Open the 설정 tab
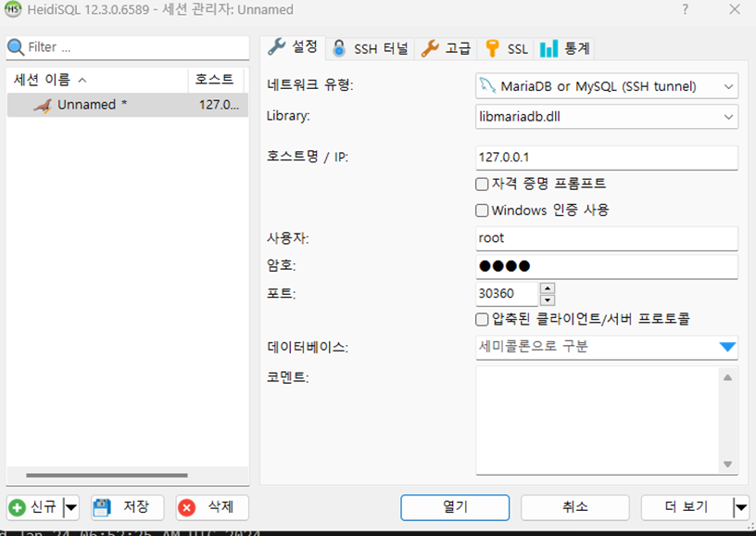Screen dimensions: 756x536 point(293,47)
